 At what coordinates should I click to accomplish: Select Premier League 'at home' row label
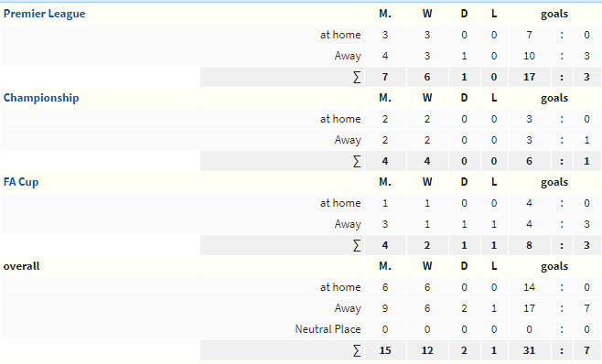[340, 35]
